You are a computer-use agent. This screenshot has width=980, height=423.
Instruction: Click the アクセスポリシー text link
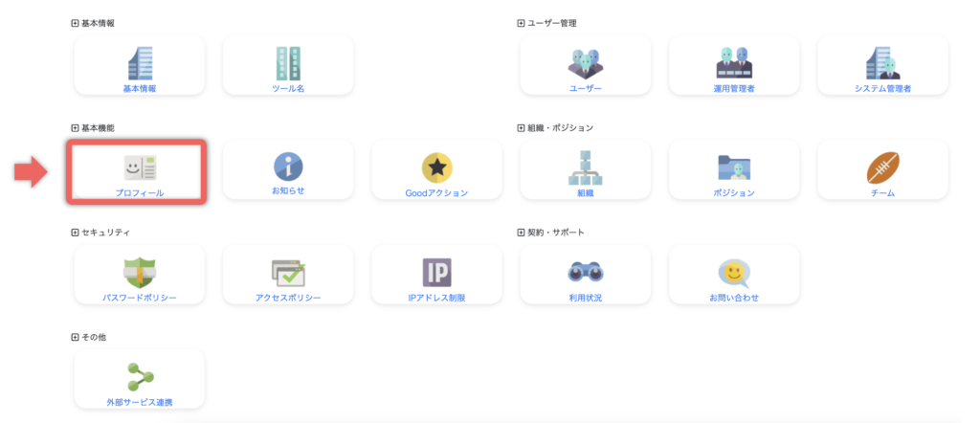288,298
